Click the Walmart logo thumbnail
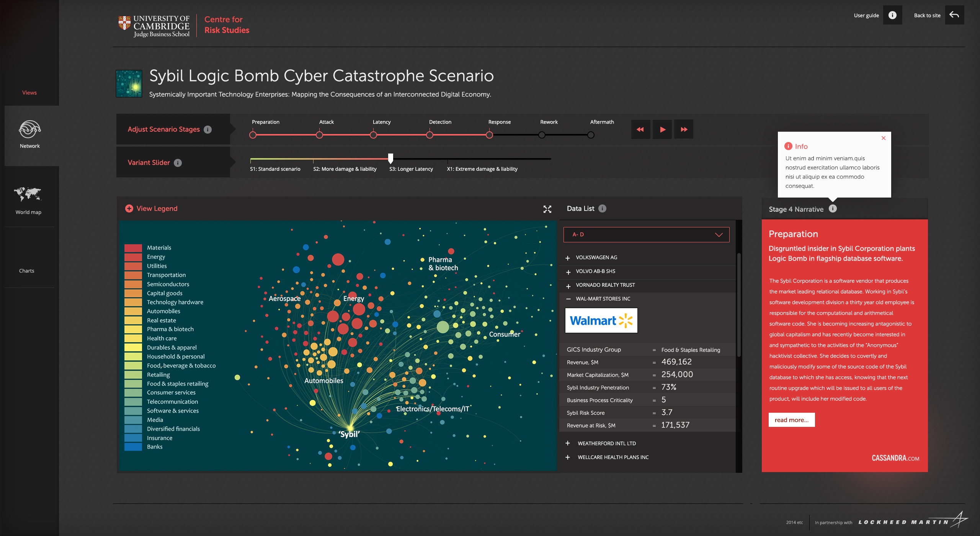Image resolution: width=980 pixels, height=536 pixels. pyautogui.click(x=601, y=320)
